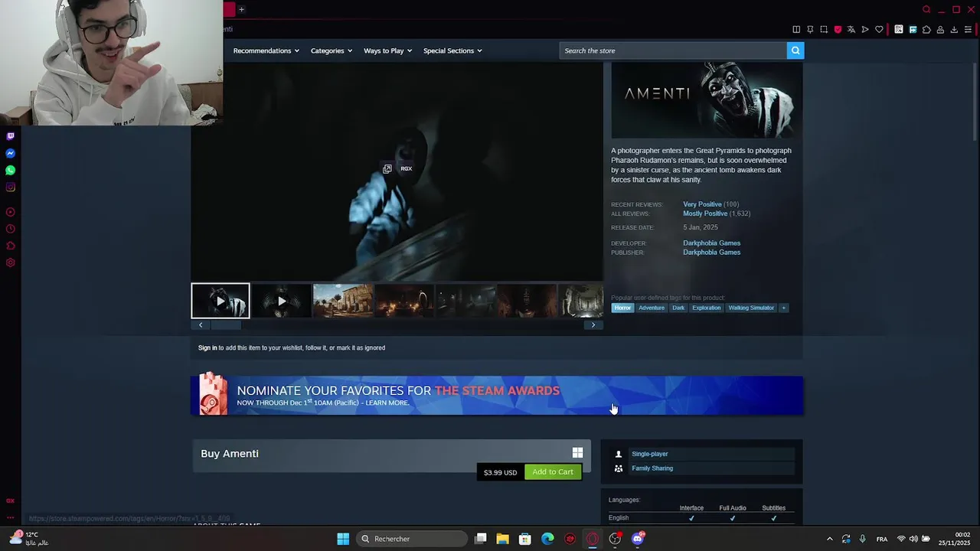Select the Dark tag

click(x=678, y=308)
